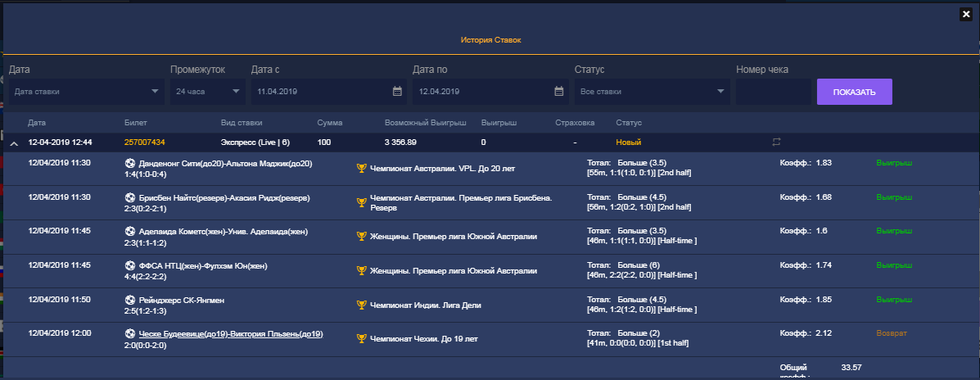This screenshot has width=980, height=380.
Task: Open the Промежуток 24 часа dropdown
Action: pos(208,91)
